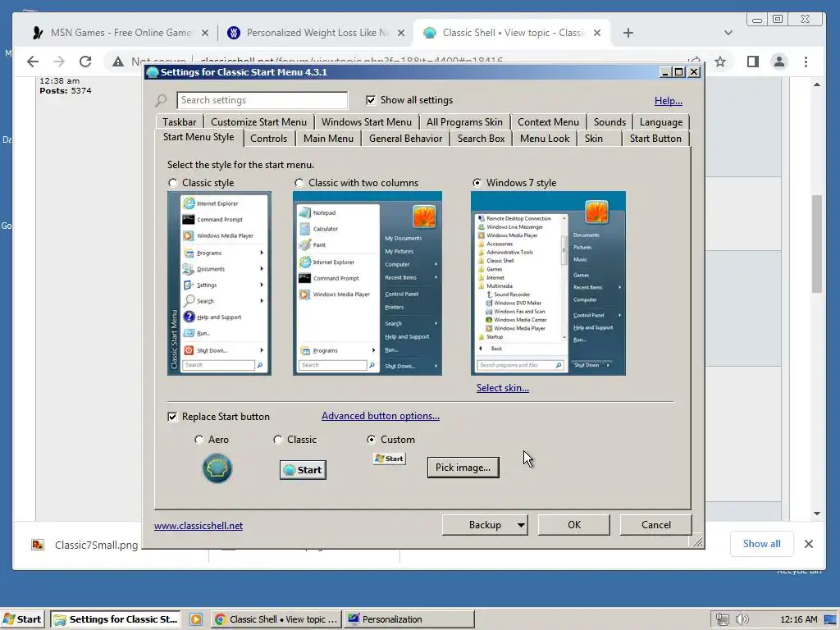Click the two columns style preview thumbnail
Viewport: 840px width, 630px height.
[x=367, y=283]
